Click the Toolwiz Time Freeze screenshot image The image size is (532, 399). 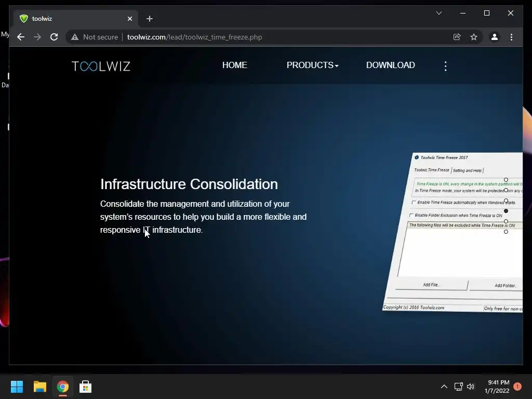(x=453, y=232)
